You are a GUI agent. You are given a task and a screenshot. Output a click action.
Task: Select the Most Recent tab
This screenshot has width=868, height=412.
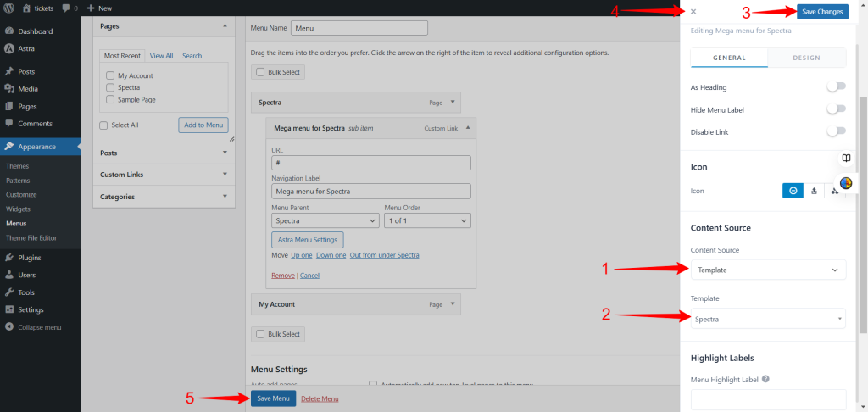[122, 56]
